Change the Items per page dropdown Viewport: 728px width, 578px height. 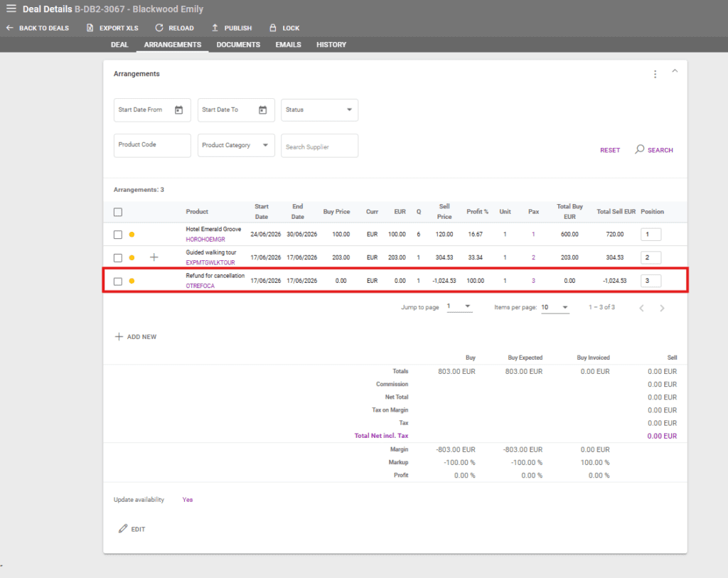555,307
